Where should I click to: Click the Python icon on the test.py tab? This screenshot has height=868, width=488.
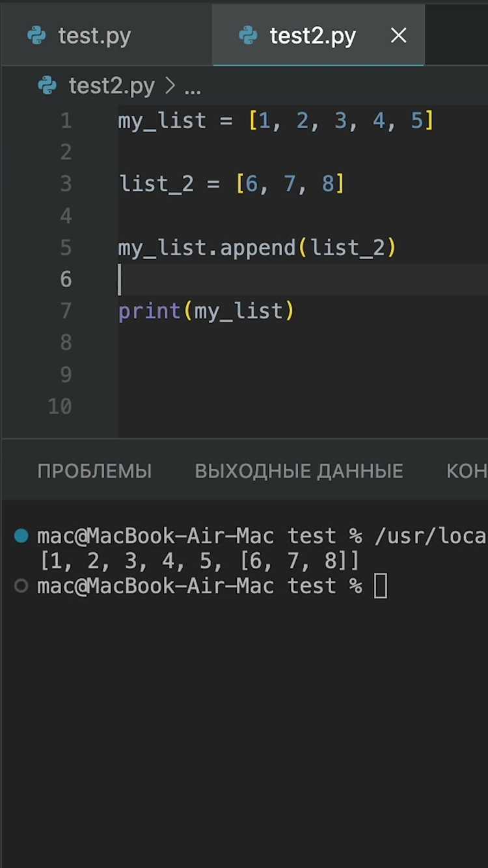coord(38,35)
